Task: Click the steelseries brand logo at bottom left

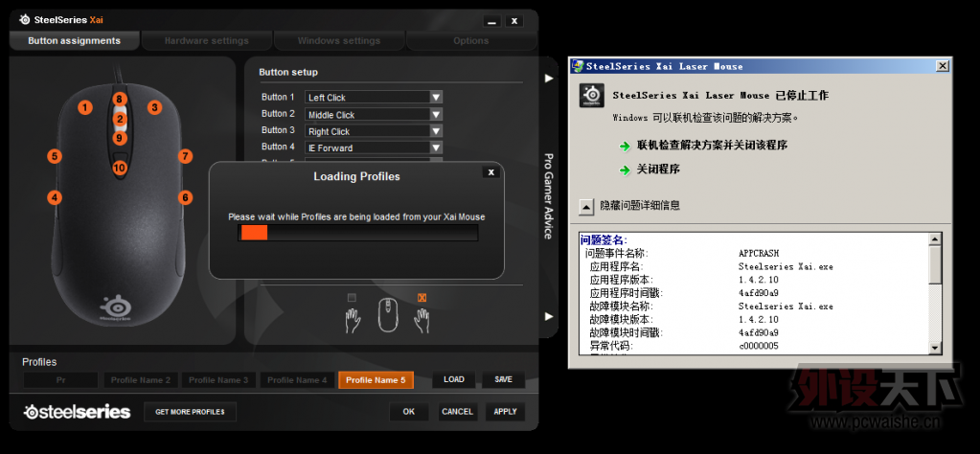Action: point(77,412)
